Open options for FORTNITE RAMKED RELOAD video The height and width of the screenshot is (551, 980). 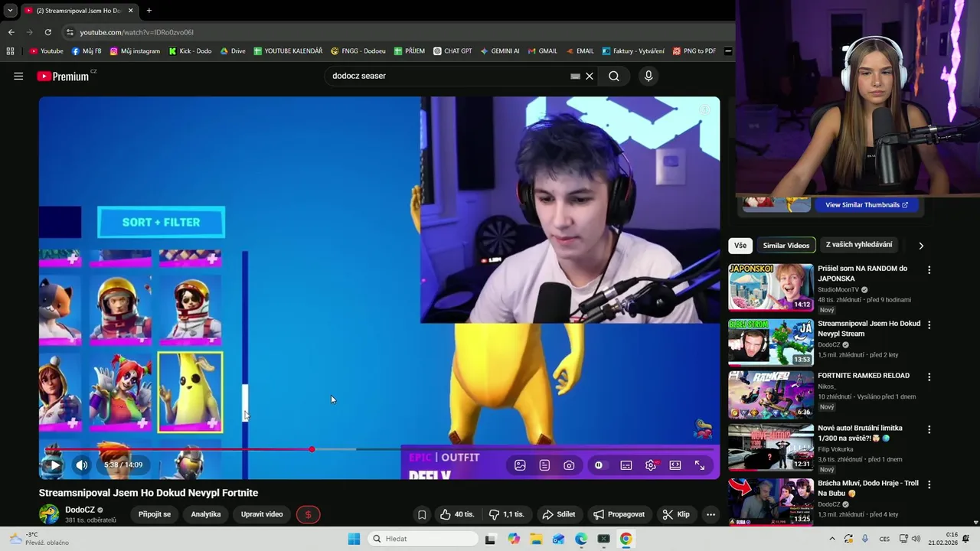click(x=929, y=377)
